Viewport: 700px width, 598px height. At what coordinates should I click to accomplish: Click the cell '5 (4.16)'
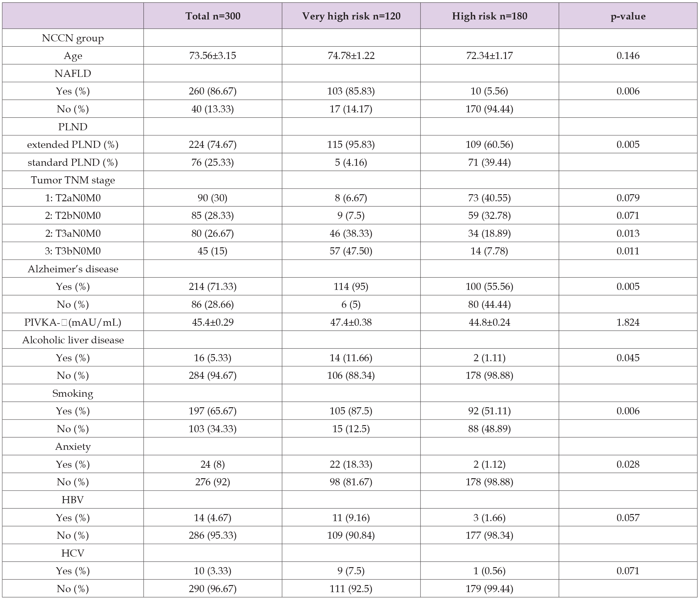pyautogui.click(x=351, y=162)
